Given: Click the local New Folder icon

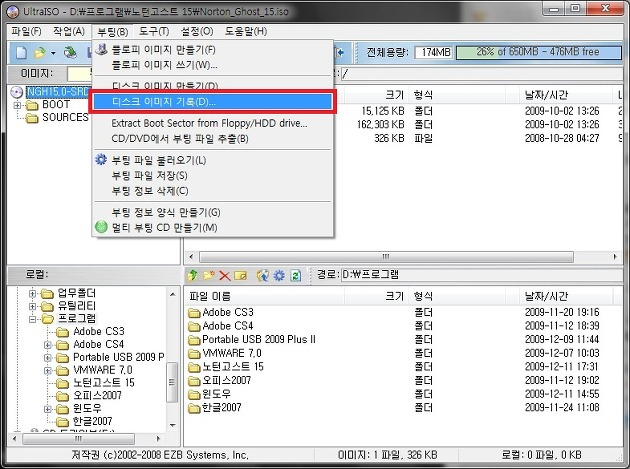Looking at the screenshot, I should point(209,275).
